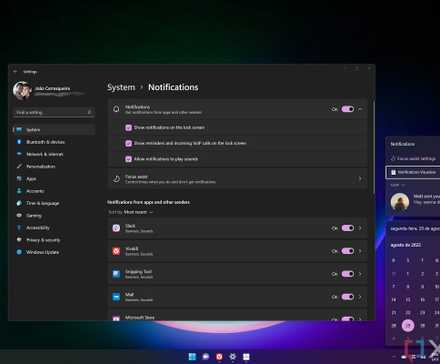This screenshot has width=440, height=364.
Task: Open the Time & language globe icon
Action: click(19, 203)
